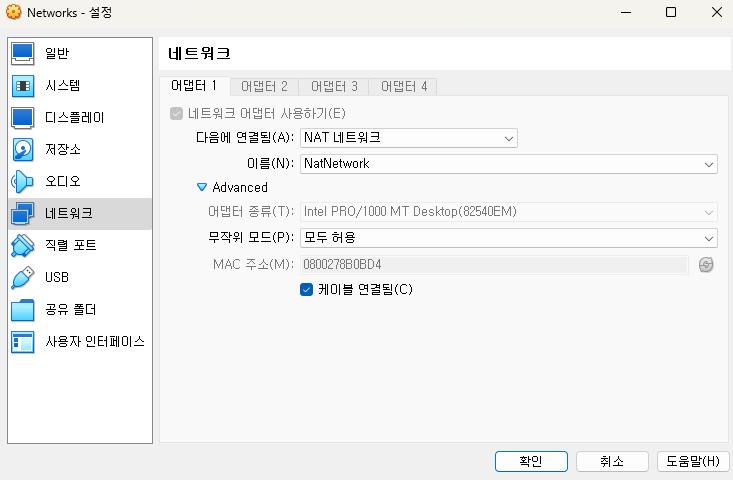Maximize the Networks settings window
The height and width of the screenshot is (480, 733).
click(671, 12)
